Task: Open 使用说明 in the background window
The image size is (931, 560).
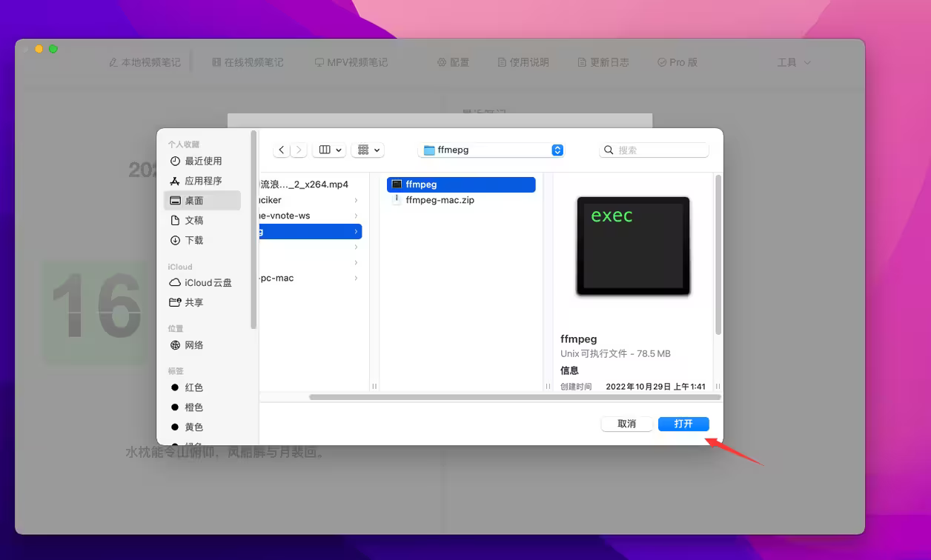Action: click(523, 62)
